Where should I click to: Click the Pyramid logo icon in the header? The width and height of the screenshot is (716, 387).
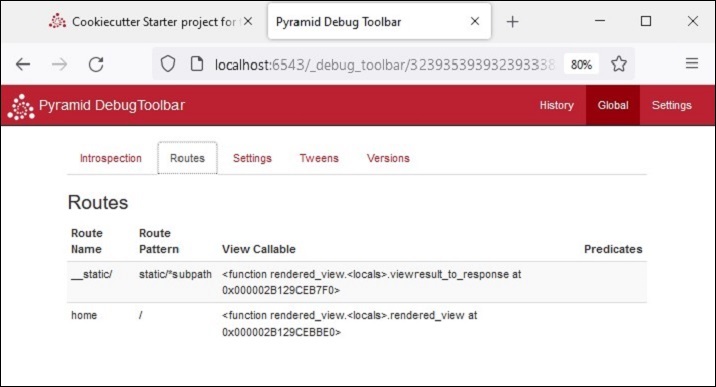[x=21, y=107]
